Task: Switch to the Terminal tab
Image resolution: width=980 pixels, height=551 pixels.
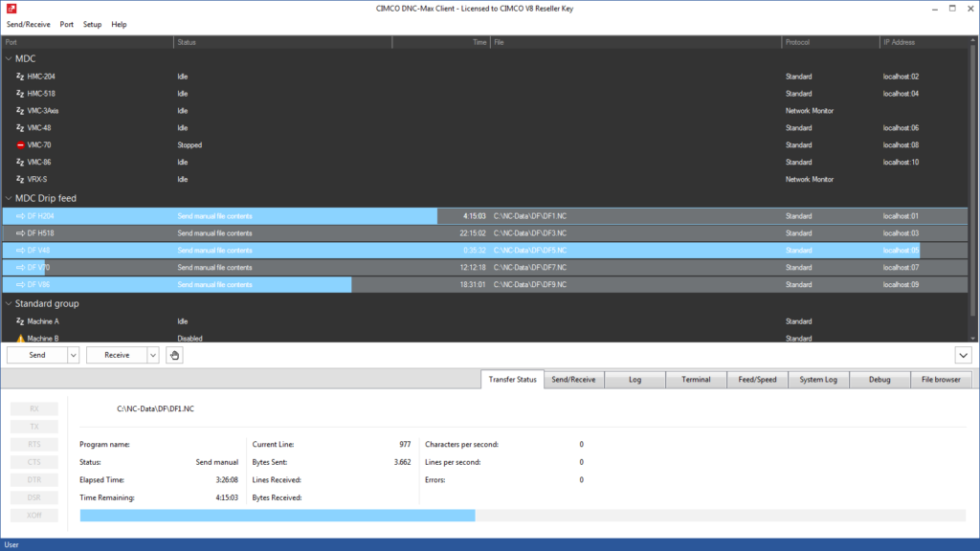Action: point(696,379)
